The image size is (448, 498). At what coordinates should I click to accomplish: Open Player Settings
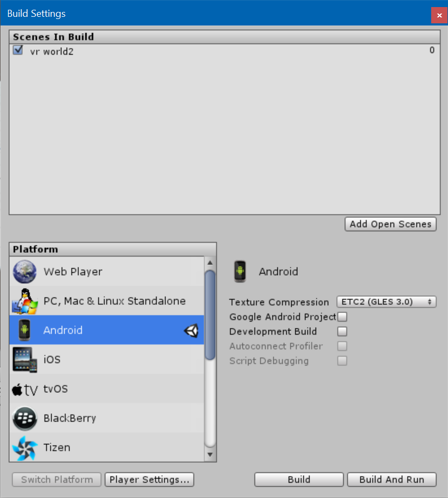pyautogui.click(x=149, y=480)
